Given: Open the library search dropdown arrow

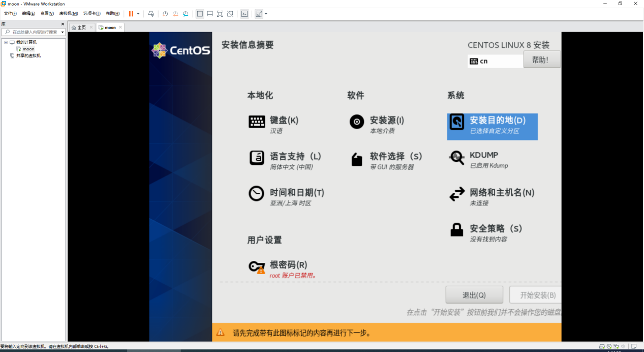Looking at the screenshot, I should click(x=62, y=32).
